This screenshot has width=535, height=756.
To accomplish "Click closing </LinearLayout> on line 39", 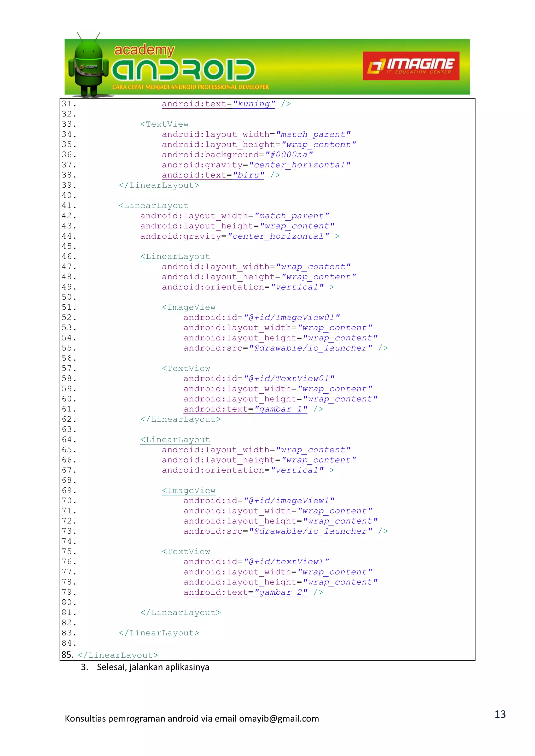I will click(x=159, y=185).
